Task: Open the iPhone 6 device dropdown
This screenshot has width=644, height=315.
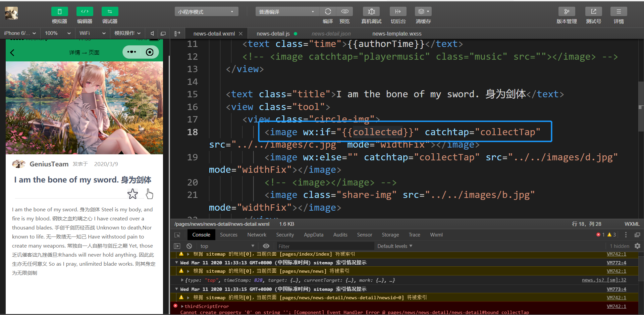Action: (x=20, y=33)
